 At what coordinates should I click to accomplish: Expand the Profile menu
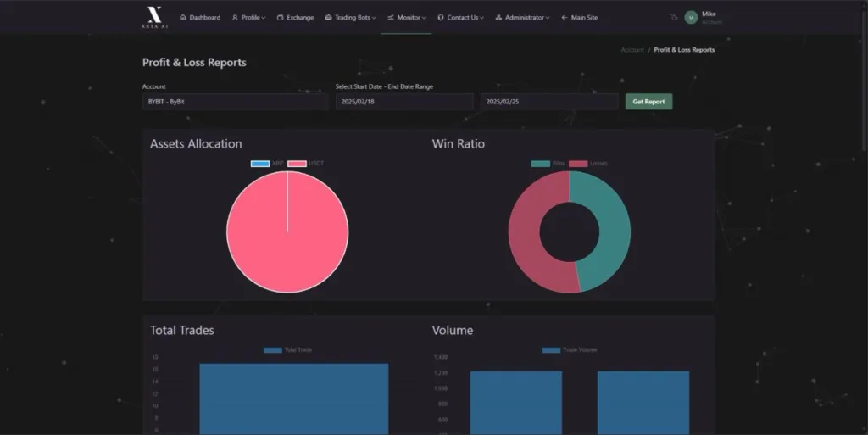(x=248, y=18)
